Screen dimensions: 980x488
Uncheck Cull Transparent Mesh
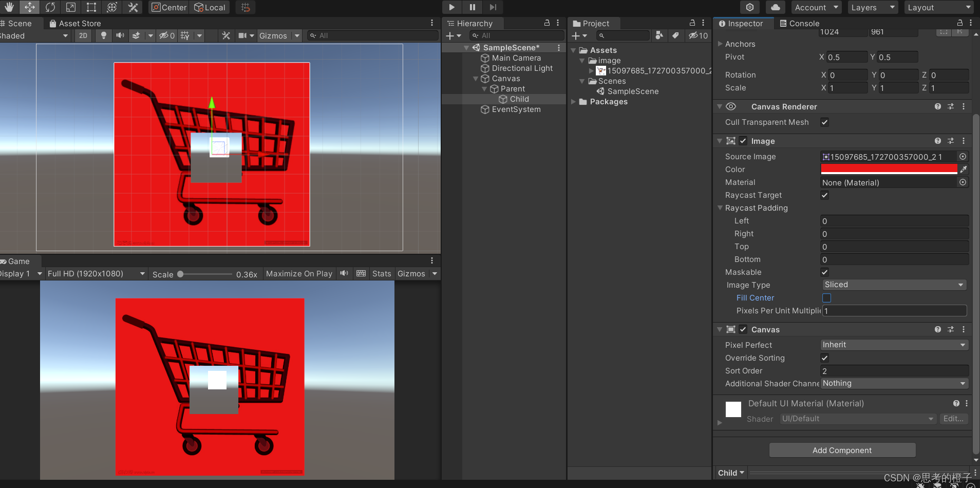pos(825,122)
